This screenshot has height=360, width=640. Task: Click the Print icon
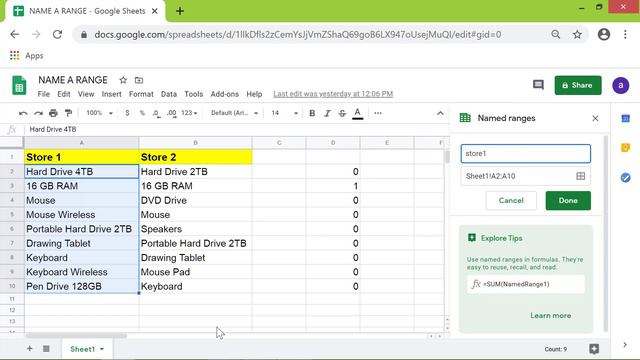pos(53,113)
